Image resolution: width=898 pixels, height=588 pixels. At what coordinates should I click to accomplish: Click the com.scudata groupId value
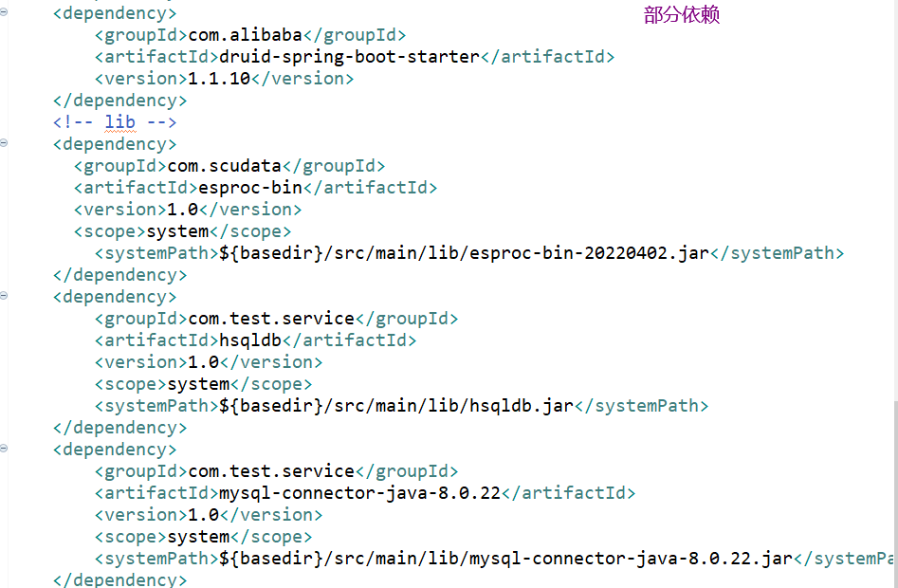224,166
